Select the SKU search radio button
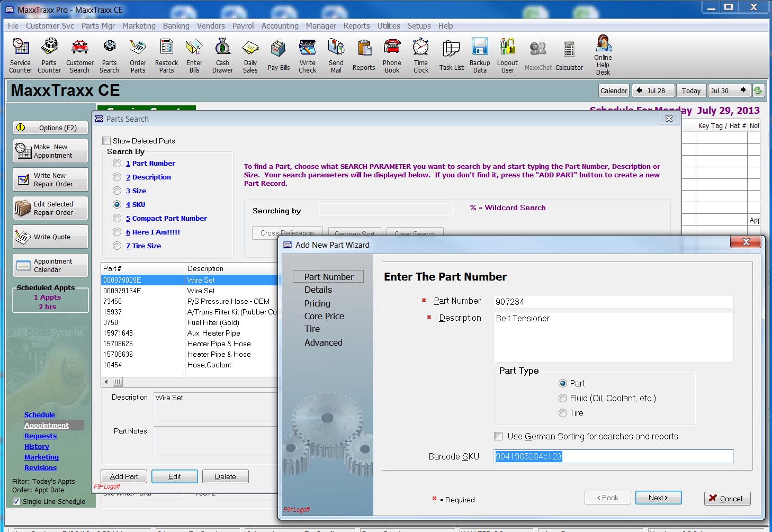This screenshot has height=532, width=772. pos(117,204)
